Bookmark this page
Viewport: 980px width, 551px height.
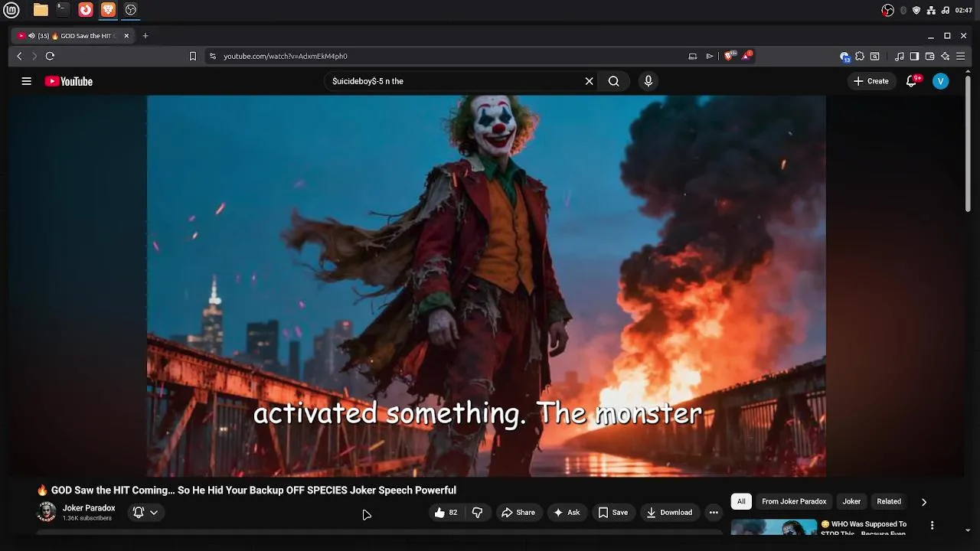(193, 56)
